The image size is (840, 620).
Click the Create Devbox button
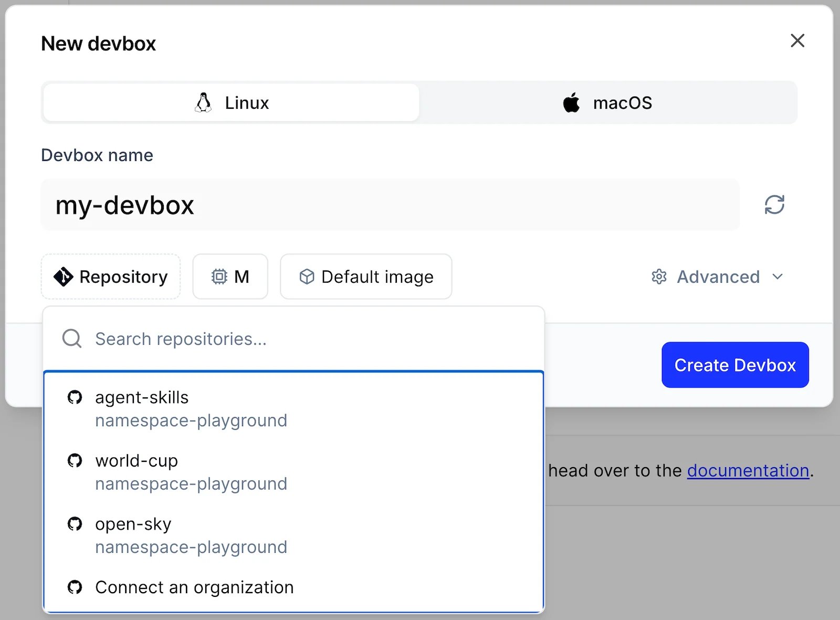click(735, 365)
